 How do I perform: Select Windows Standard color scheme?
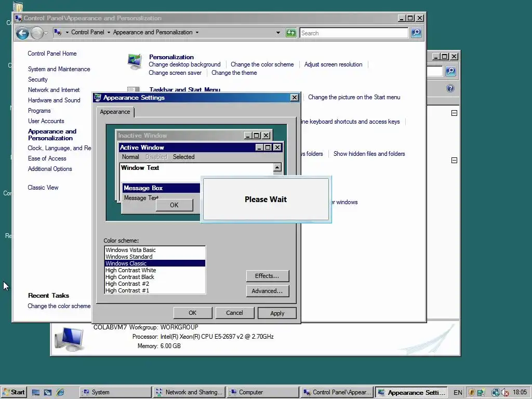pos(155,257)
